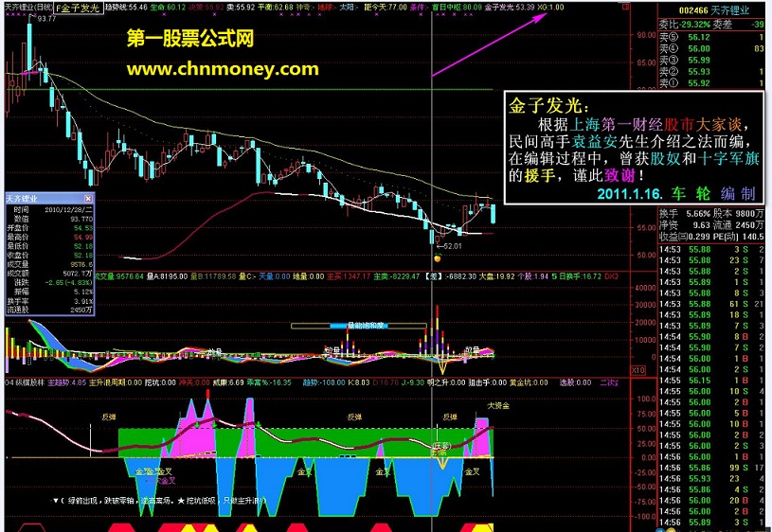Screen dimensions: 772x532
Task: Click the 生命:60.12 indicator value
Action: click(168, 8)
